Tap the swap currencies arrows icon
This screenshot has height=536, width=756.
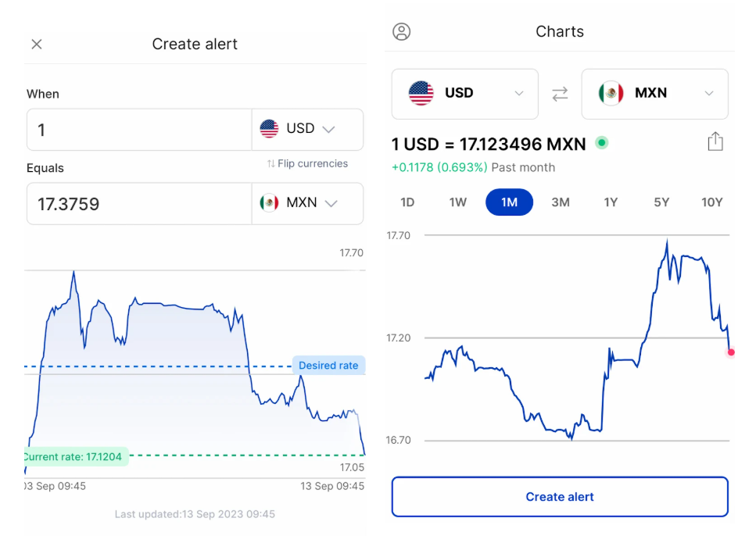point(560,94)
